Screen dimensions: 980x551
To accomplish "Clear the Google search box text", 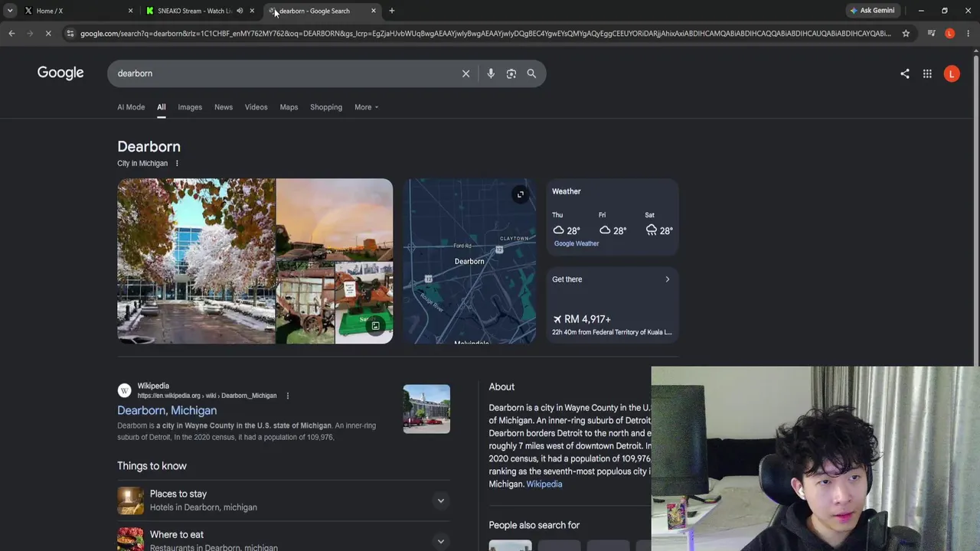I will pyautogui.click(x=465, y=73).
